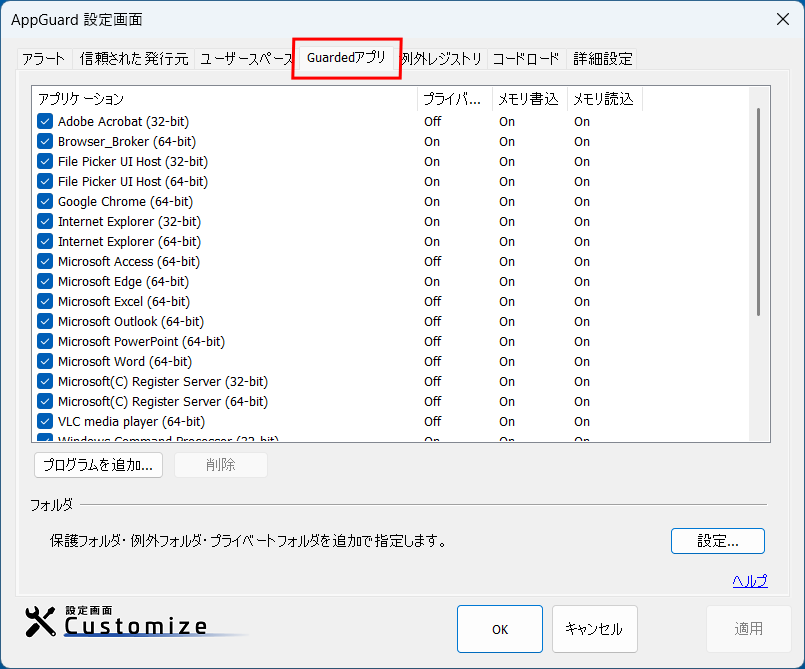Open folder 設定... button
Viewport: 805px width, 669px height.
click(717, 541)
